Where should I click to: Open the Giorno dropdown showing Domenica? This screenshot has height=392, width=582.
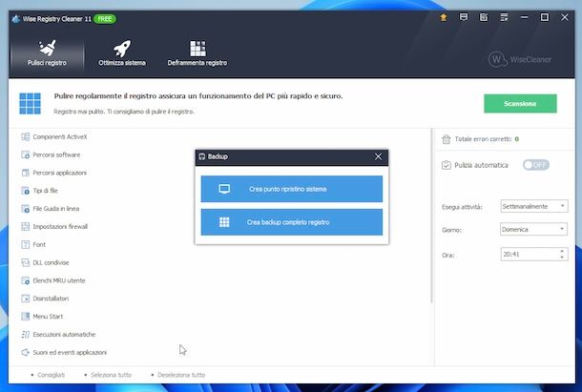(x=533, y=230)
